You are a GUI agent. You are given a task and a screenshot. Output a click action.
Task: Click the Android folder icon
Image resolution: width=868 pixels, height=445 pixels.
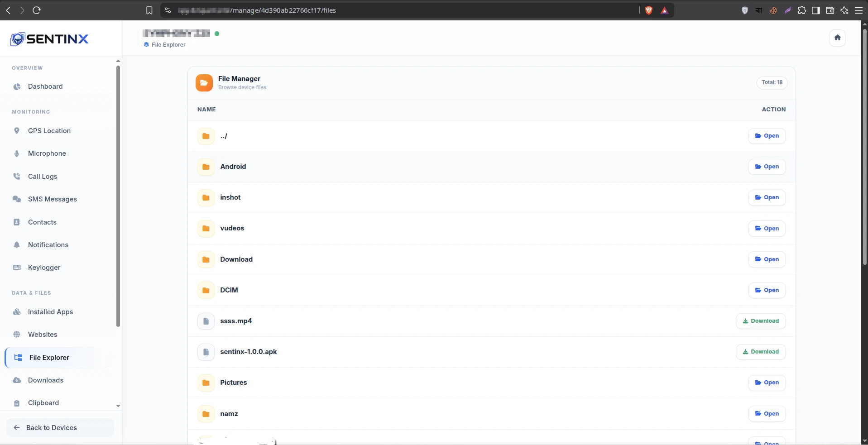[206, 167]
